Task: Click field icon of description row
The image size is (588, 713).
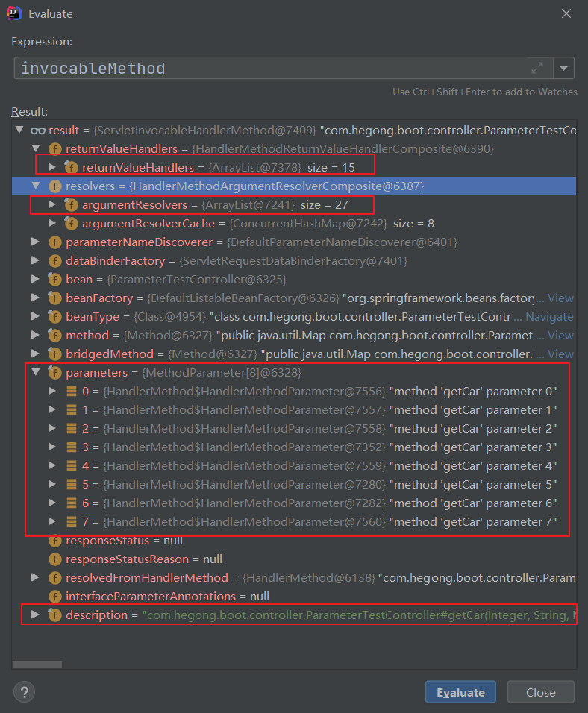Action: [x=55, y=615]
